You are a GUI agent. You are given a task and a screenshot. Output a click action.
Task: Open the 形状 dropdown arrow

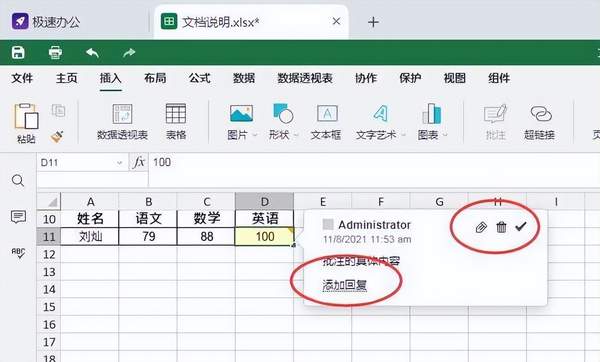(296, 135)
